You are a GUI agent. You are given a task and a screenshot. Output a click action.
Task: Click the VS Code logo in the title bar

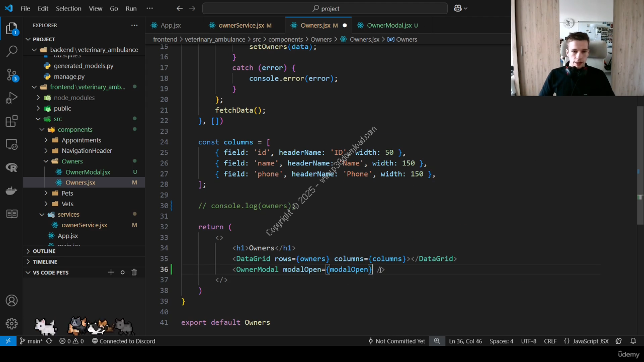click(9, 9)
